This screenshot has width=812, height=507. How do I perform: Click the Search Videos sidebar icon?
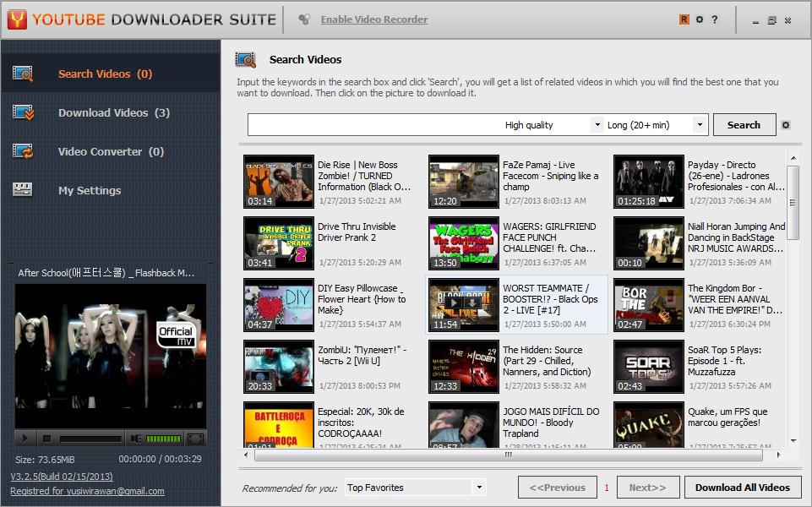pos(23,74)
